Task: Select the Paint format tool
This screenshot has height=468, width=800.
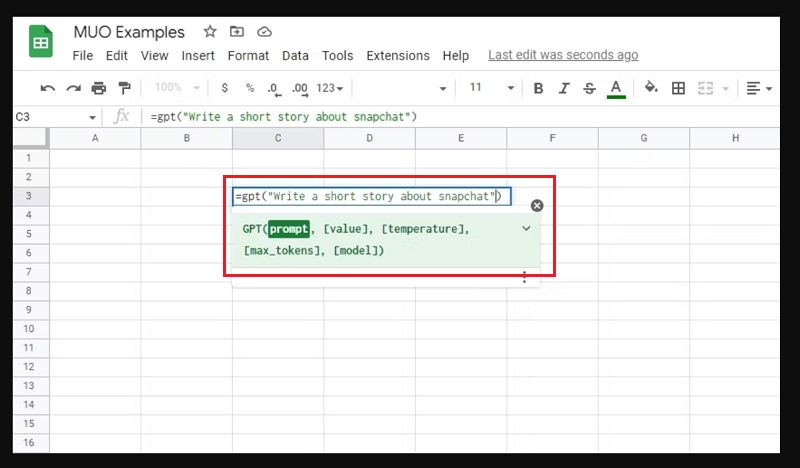Action: pyautogui.click(x=124, y=88)
